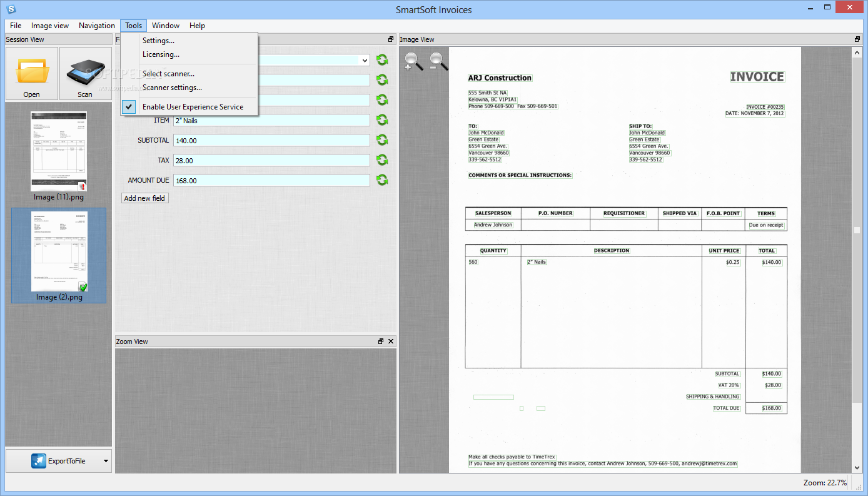Screen dimensions: 868x496
Task: Click the green check badge on Image (2).png
Action: [x=83, y=286]
